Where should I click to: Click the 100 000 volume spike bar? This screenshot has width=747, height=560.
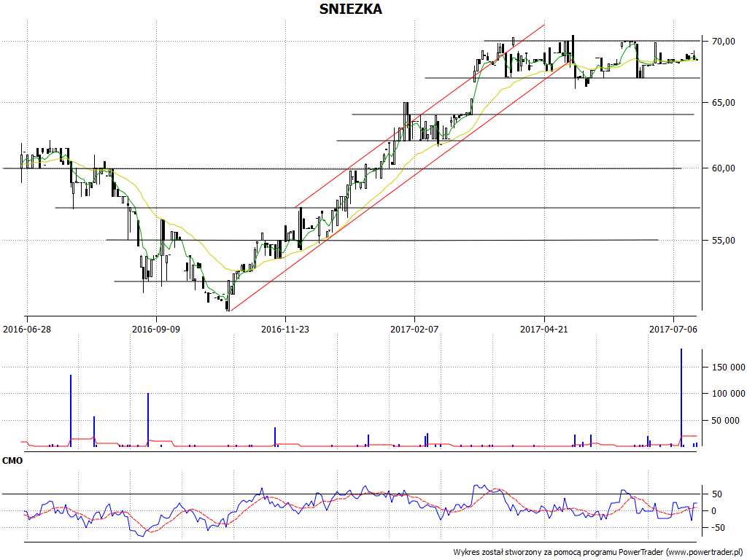tap(147, 420)
